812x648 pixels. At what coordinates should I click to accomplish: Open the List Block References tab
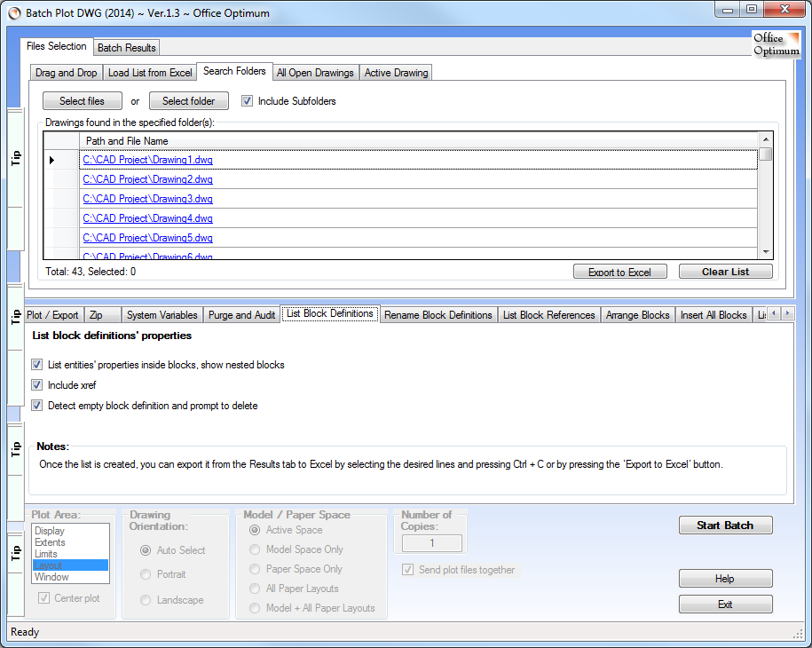click(x=549, y=315)
